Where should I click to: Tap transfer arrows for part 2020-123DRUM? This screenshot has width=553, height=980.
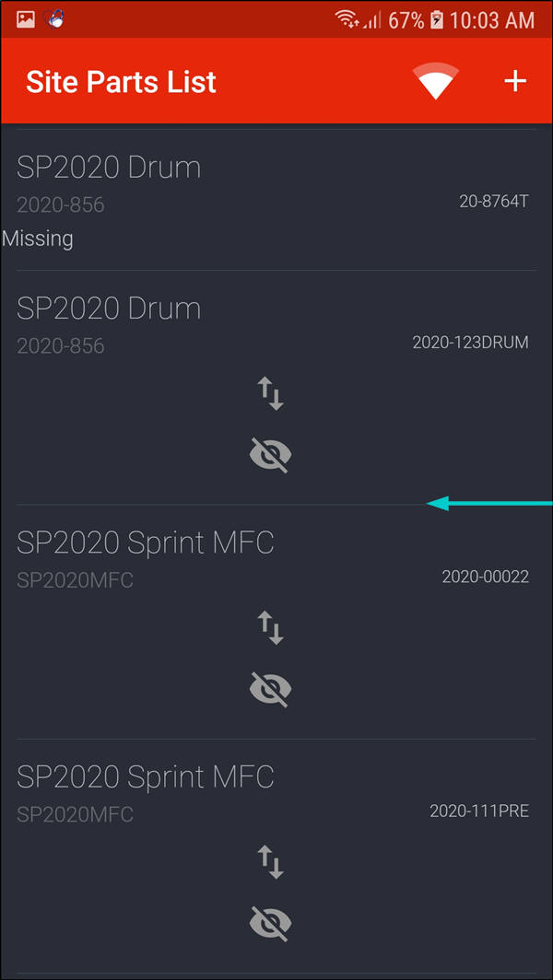270,394
